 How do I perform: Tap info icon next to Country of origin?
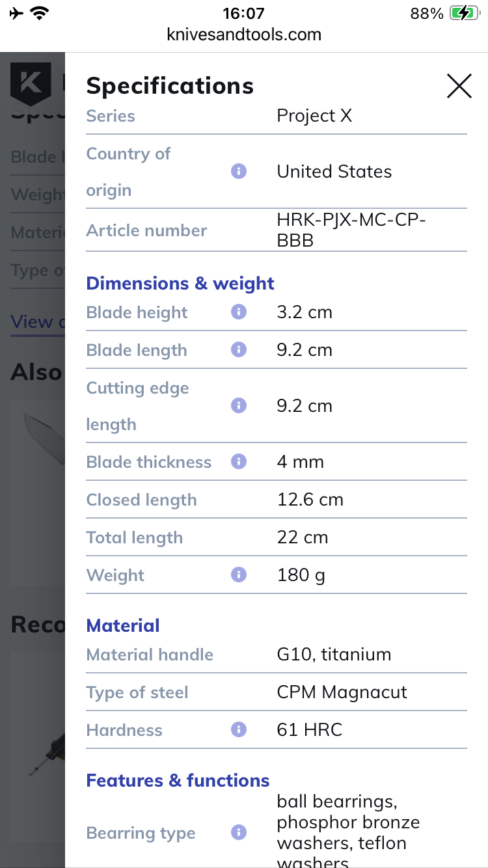point(239,172)
